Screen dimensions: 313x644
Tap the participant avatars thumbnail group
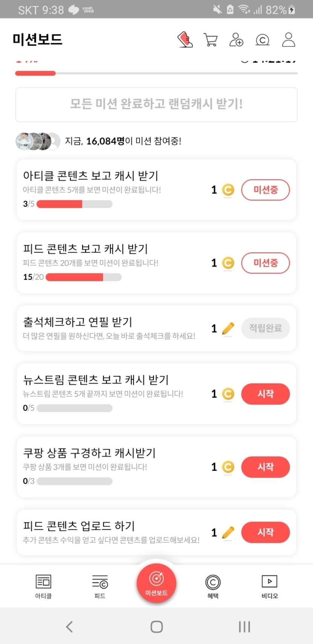pyautogui.click(x=38, y=141)
